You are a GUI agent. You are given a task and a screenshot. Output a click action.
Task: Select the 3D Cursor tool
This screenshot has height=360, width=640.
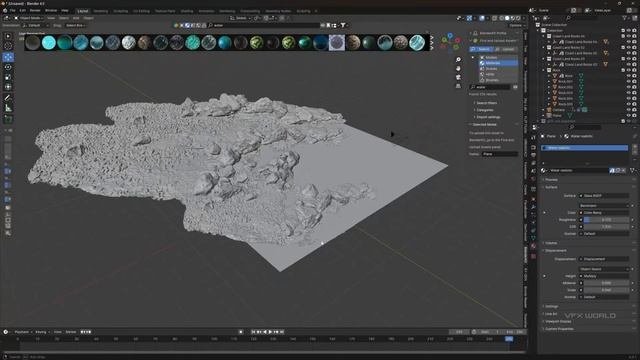8,46
